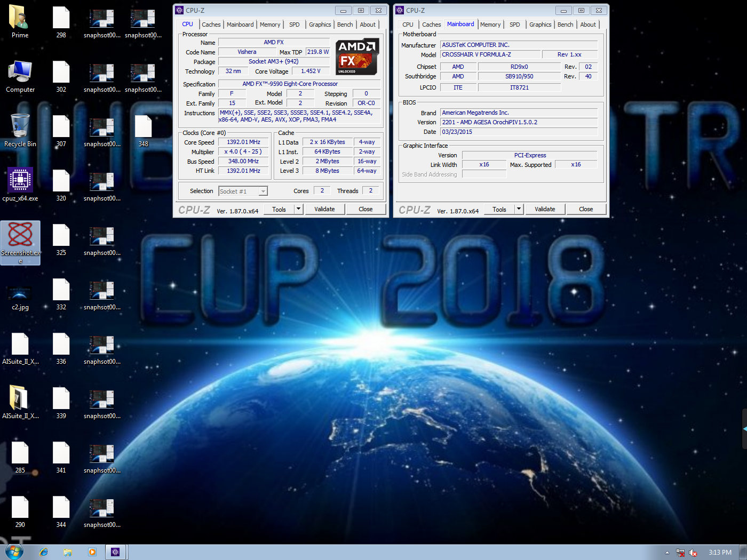
Task: Open About tab in right CPU-Z
Action: pos(588,25)
